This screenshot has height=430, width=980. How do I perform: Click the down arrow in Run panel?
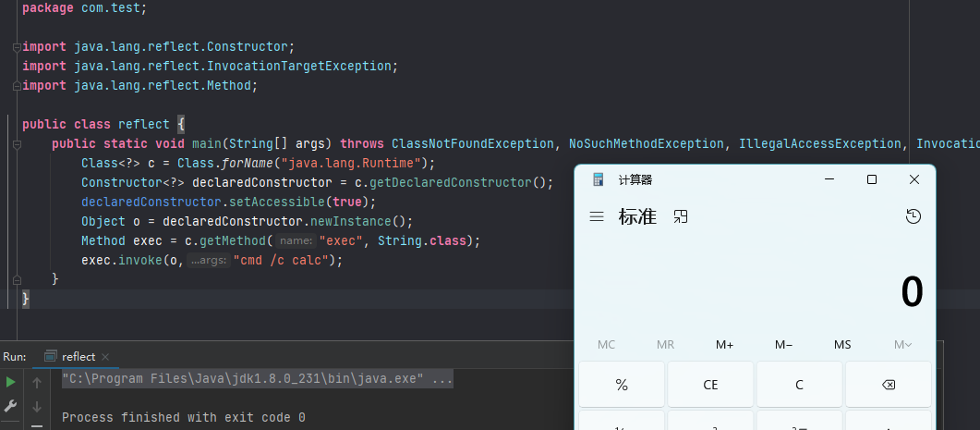[37, 407]
